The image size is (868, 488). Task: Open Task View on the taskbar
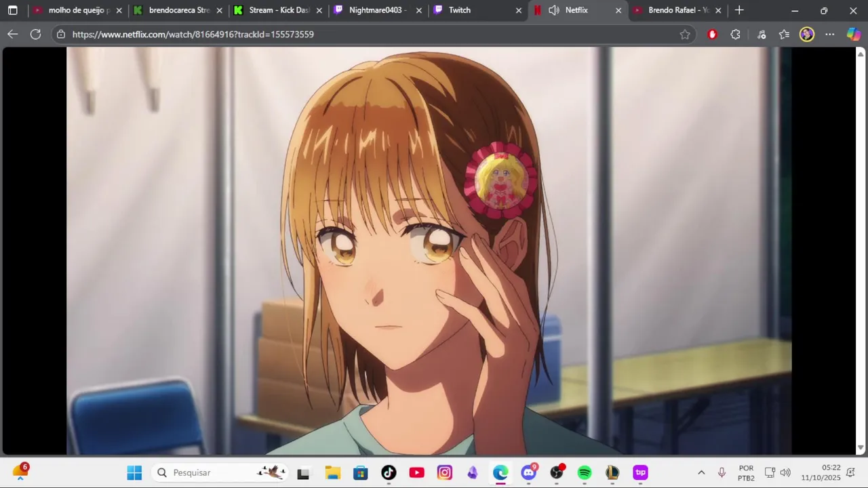point(303,472)
